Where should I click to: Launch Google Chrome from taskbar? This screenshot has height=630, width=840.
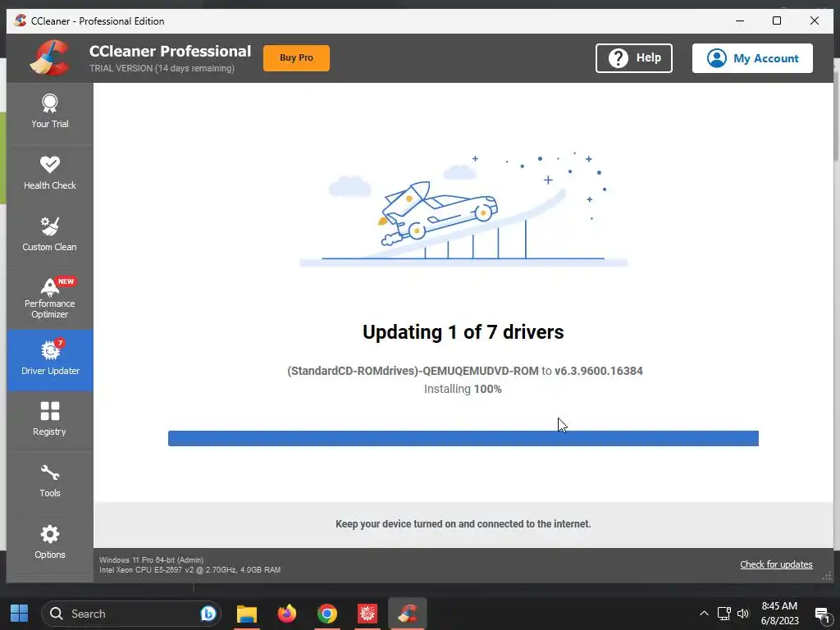(x=326, y=614)
